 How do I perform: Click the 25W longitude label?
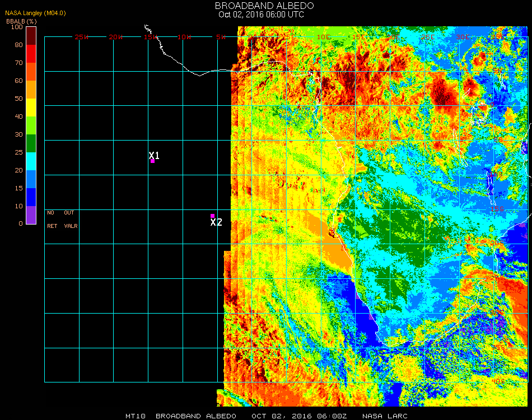pyautogui.click(x=82, y=37)
